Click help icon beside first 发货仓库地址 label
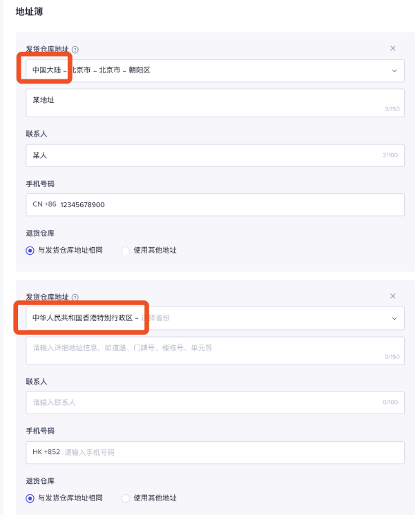This screenshot has height=515, width=420. point(75,50)
